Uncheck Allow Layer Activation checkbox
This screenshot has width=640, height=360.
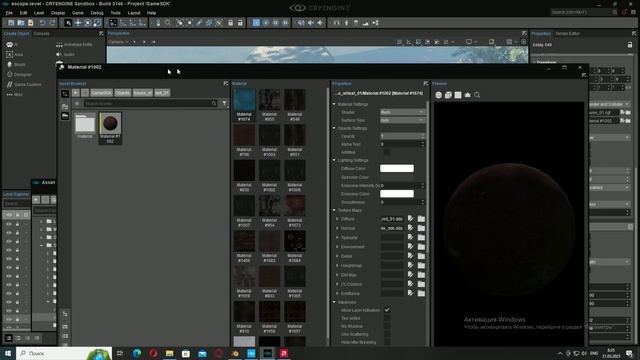(x=387, y=310)
